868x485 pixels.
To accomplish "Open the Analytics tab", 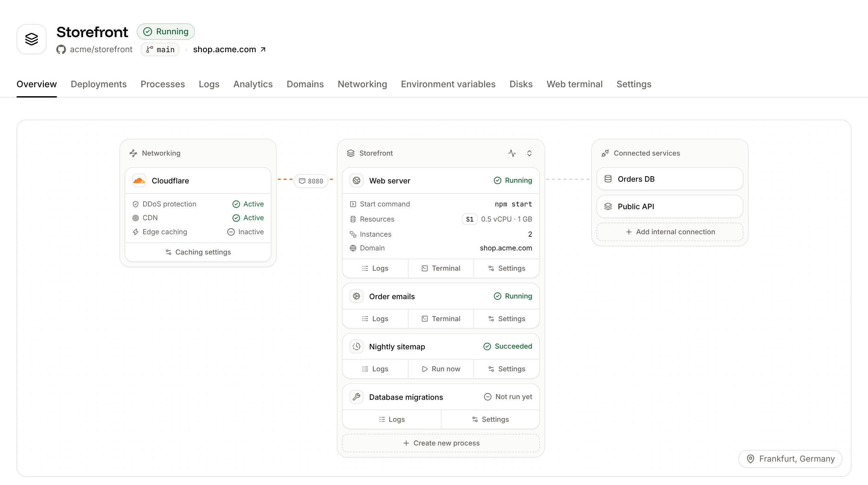I will pyautogui.click(x=253, y=84).
